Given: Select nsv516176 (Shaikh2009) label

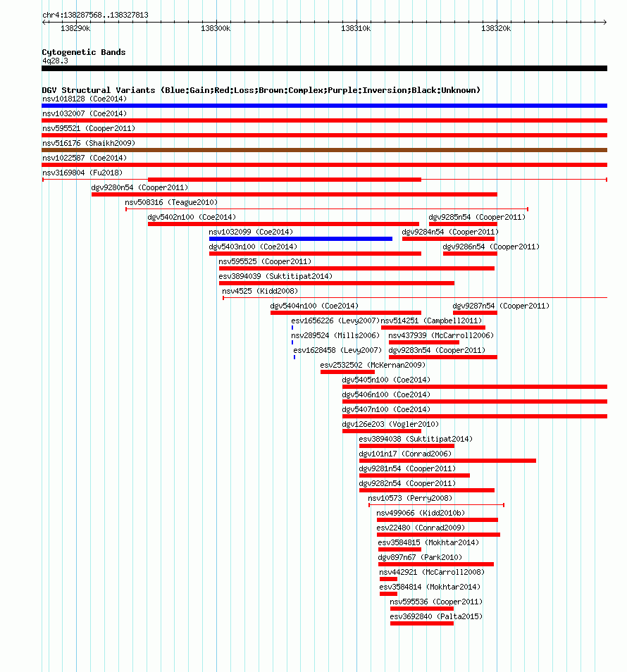Looking at the screenshot, I should click(89, 143).
